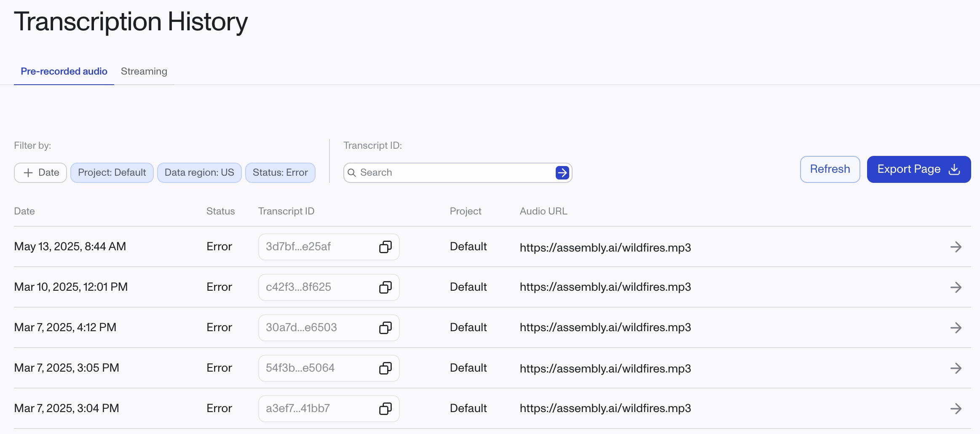Viewport: 980px width, 434px height.
Task: Submit transcript ID search arrow button
Action: (562, 173)
